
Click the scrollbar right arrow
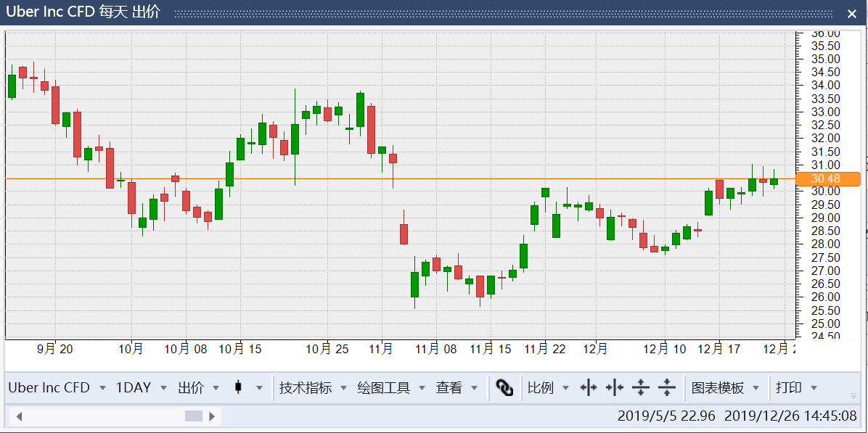(x=212, y=416)
